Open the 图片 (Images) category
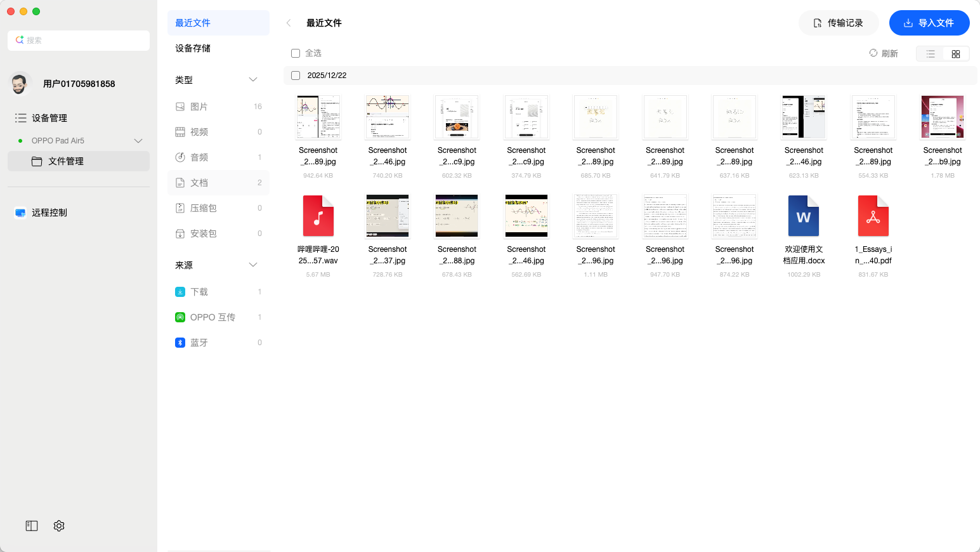 pyautogui.click(x=199, y=106)
